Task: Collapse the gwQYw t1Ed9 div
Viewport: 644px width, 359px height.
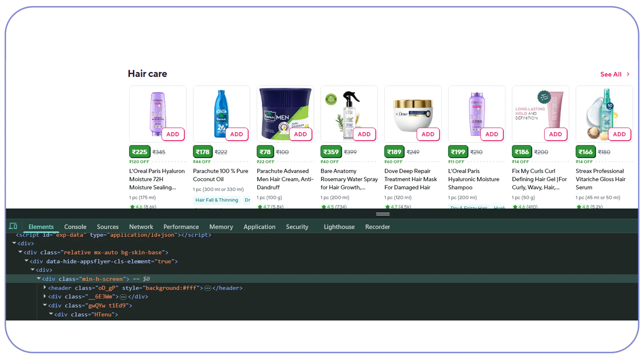Action: click(x=45, y=305)
